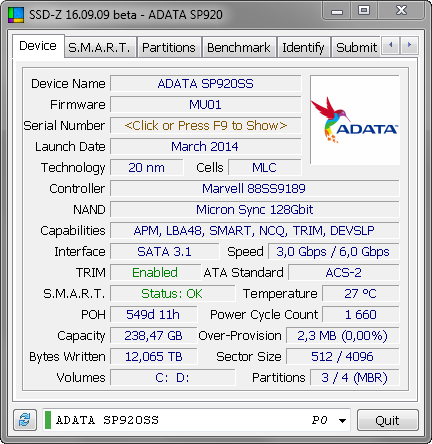Open the drive selector dropdown arrow
432x444 pixels.
[x=342, y=420]
